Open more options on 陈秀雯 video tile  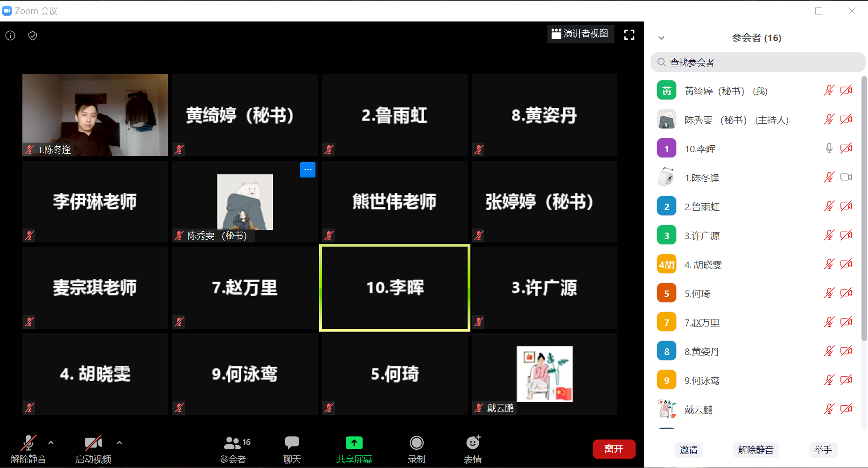click(308, 170)
